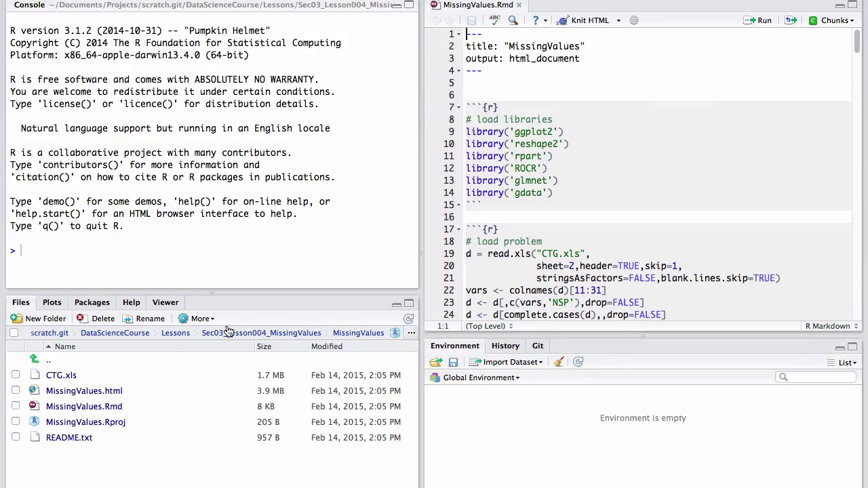Click the question mark help icon in the editor
868x488 pixels.
click(x=536, y=20)
